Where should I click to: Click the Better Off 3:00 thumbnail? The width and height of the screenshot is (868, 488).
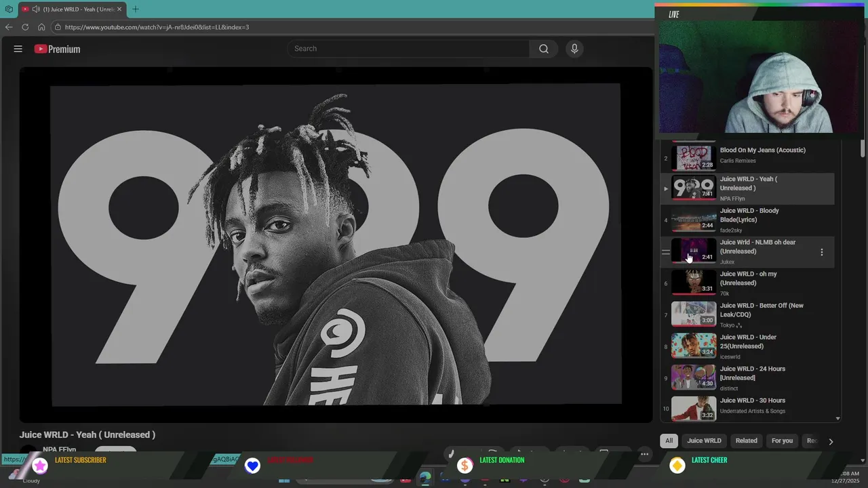[694, 314]
